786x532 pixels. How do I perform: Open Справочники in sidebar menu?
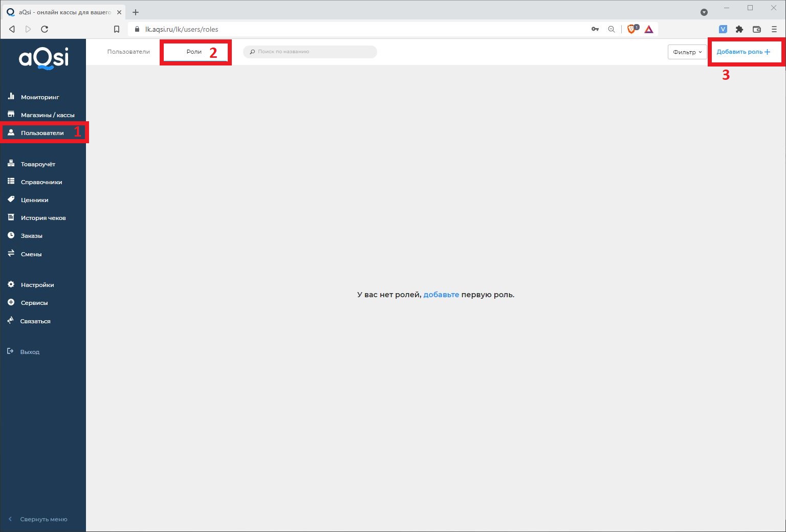click(41, 182)
